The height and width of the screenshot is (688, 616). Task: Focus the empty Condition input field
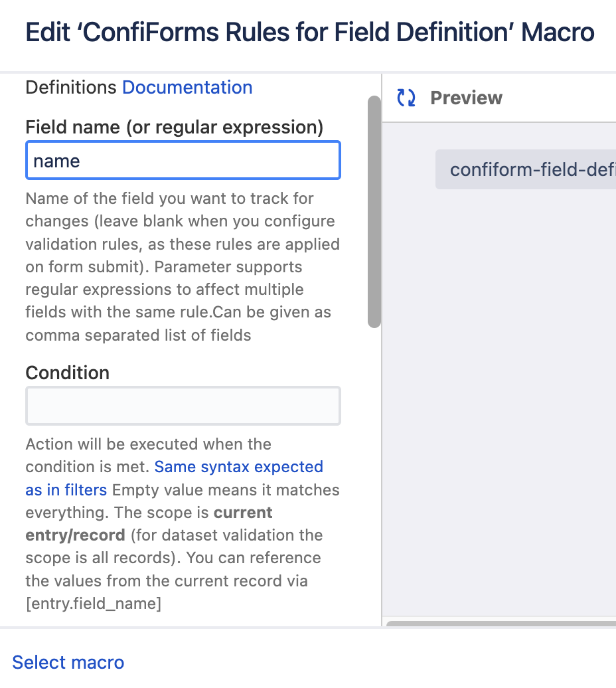(183, 406)
